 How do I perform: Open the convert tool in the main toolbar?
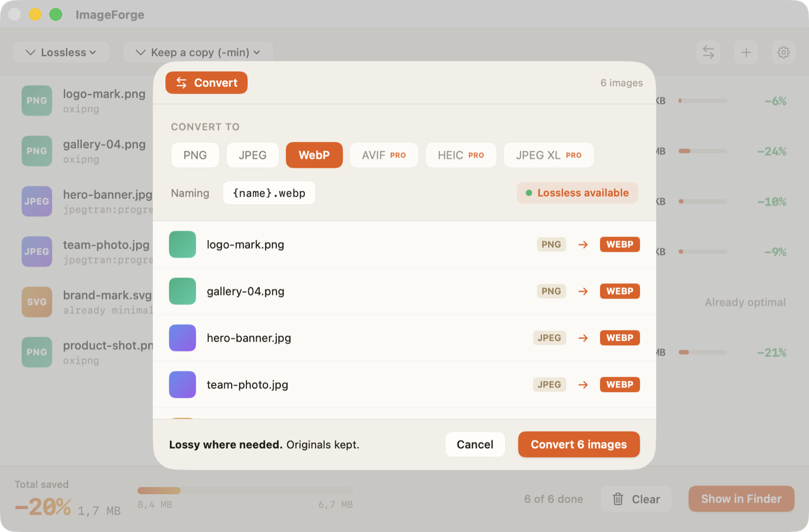tap(708, 52)
